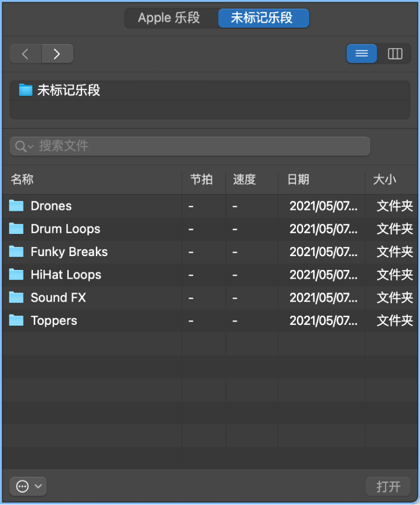This screenshot has width=420, height=505.
Task: Open the action menu button at bottom left
Action: (23, 486)
